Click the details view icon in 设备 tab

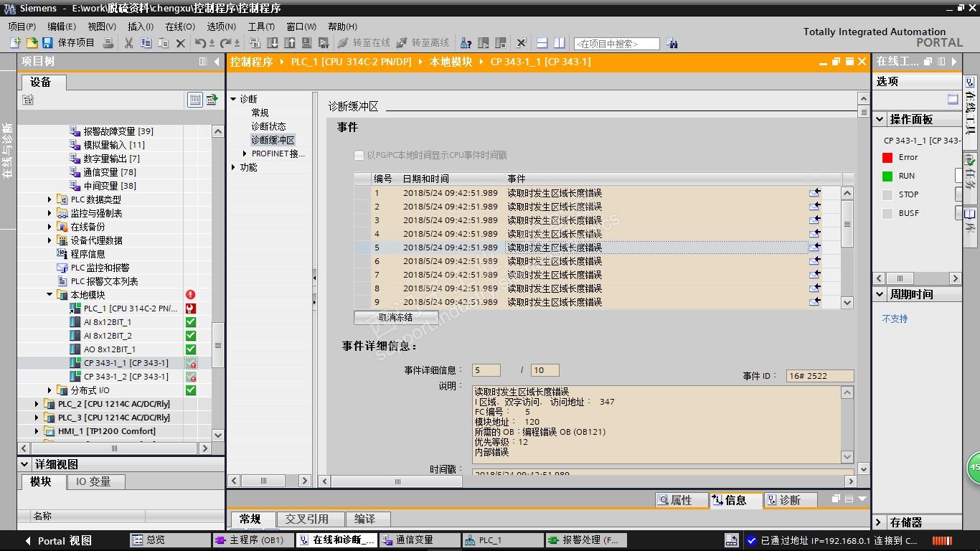(x=194, y=100)
